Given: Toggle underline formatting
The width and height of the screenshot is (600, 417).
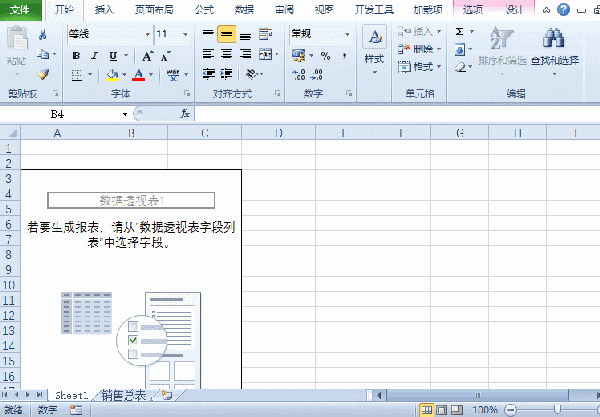Looking at the screenshot, I should pyautogui.click(x=113, y=56).
